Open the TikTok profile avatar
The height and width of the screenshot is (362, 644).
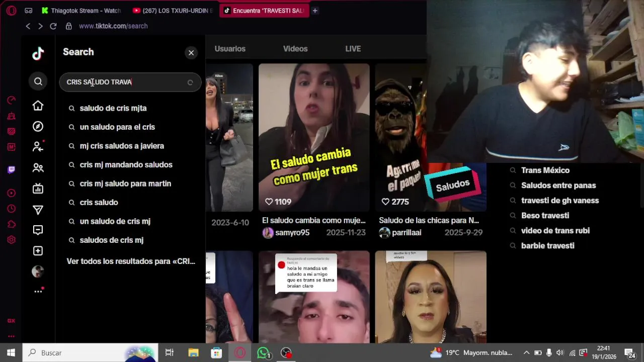tap(38, 271)
